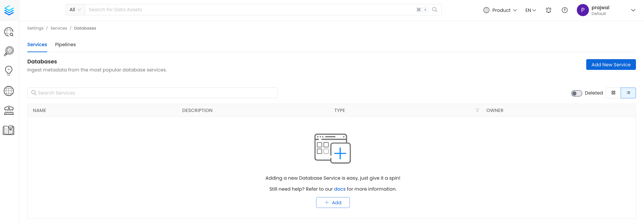Open Govern using the bank sidebar icon
The height and width of the screenshot is (224, 644).
pos(9,110)
